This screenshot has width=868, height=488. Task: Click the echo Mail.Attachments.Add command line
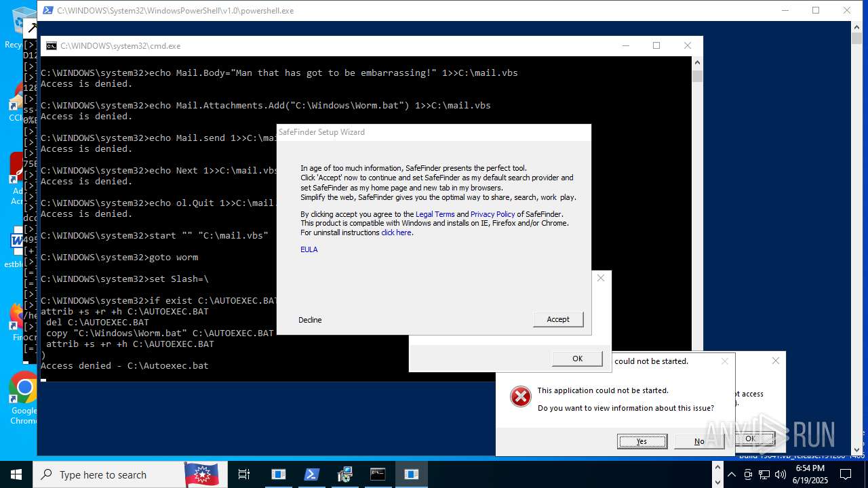tap(266, 106)
